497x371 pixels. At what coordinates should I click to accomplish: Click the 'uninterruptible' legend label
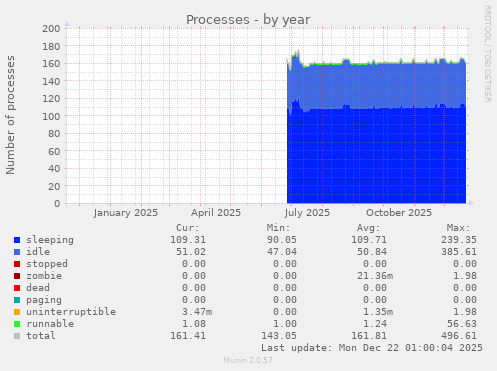coord(71,312)
